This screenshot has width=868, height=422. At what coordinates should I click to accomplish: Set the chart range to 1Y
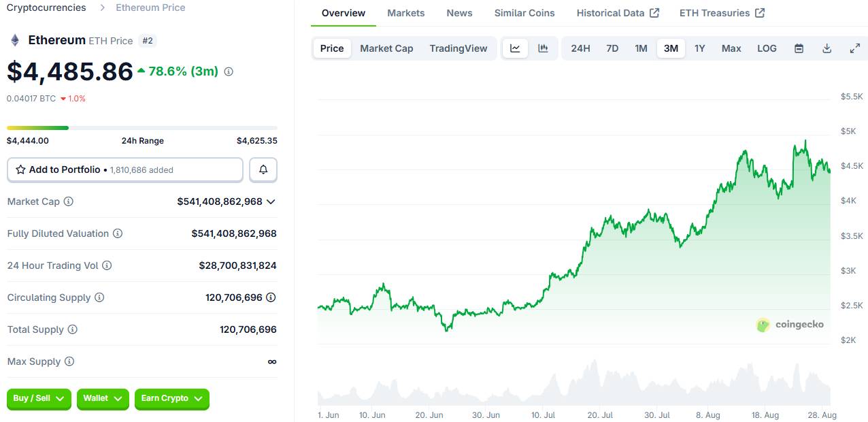[699, 48]
